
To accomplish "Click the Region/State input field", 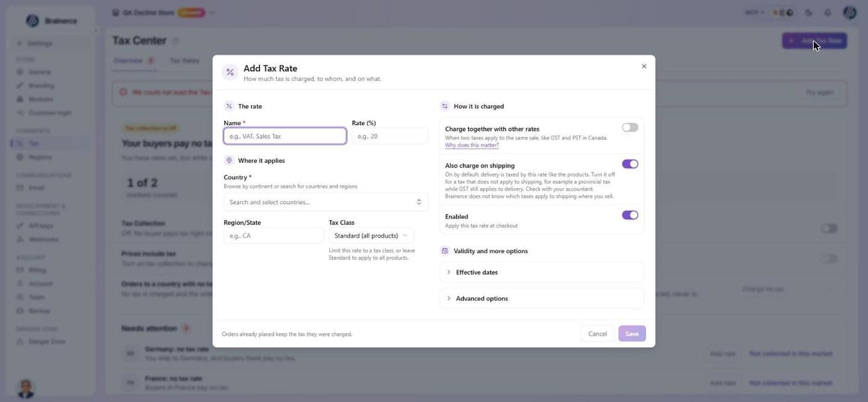I will point(274,236).
